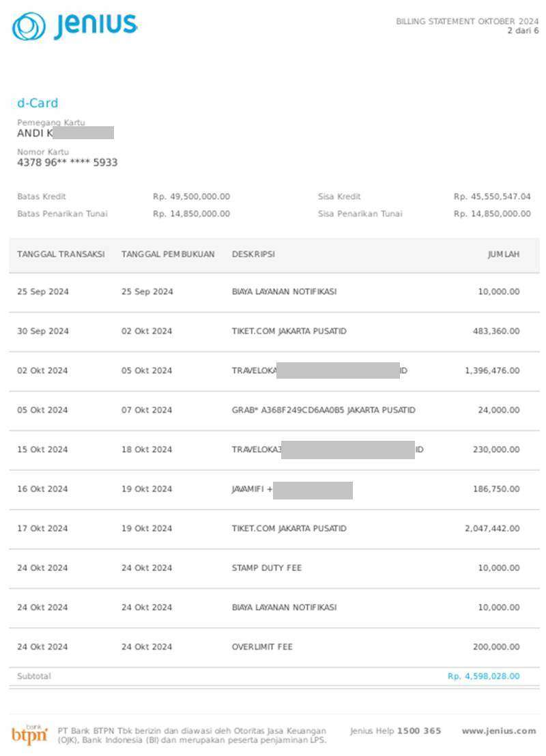Select remaining credit Rp. 45,550,547.04
Image resolution: width=546 pixels, height=756 pixels.
[x=492, y=197]
